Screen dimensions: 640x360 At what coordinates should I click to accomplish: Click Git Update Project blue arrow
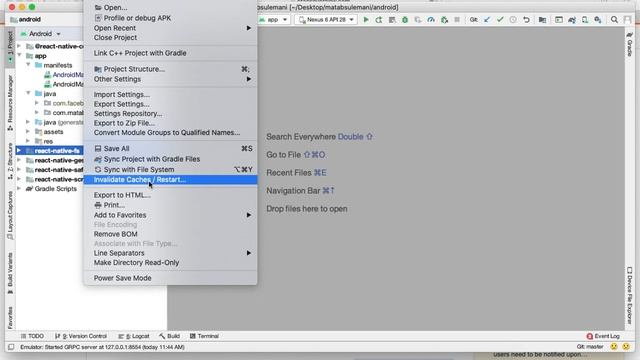pos(487,20)
